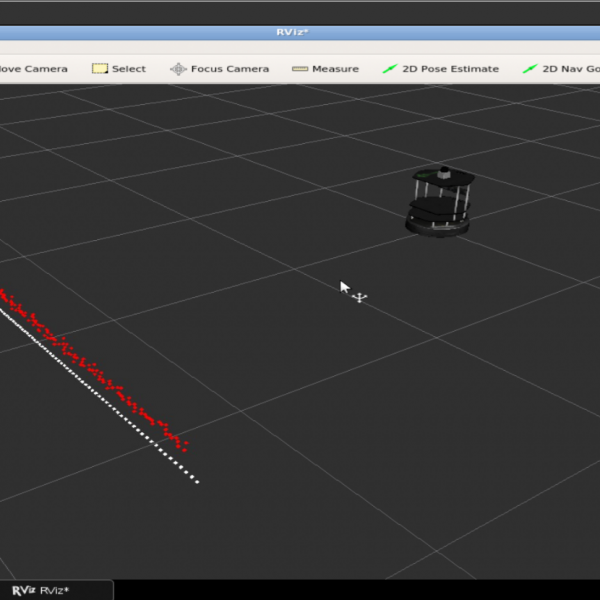Click the 2D Nav Goal arrow icon

coord(530,69)
